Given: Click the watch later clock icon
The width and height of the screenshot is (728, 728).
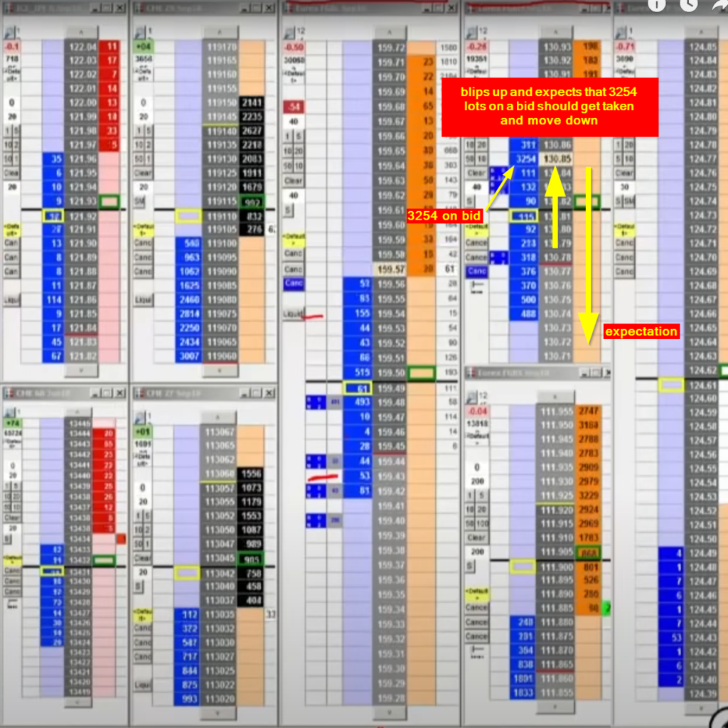Looking at the screenshot, I should (688, 4).
